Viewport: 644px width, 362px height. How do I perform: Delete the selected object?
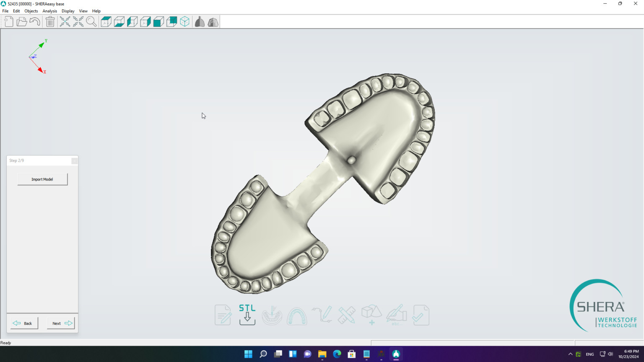click(x=50, y=21)
